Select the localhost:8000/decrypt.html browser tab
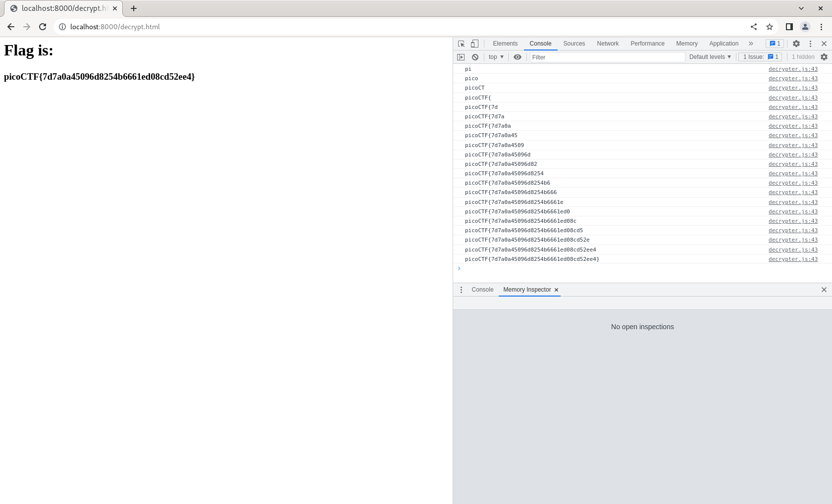This screenshot has width=832, height=504. pyautogui.click(x=63, y=8)
